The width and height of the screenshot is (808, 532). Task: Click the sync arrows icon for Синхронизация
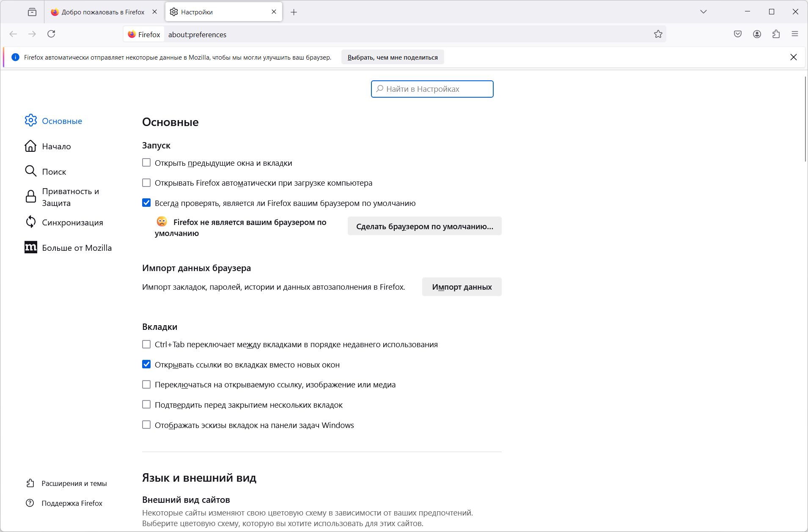click(30, 222)
